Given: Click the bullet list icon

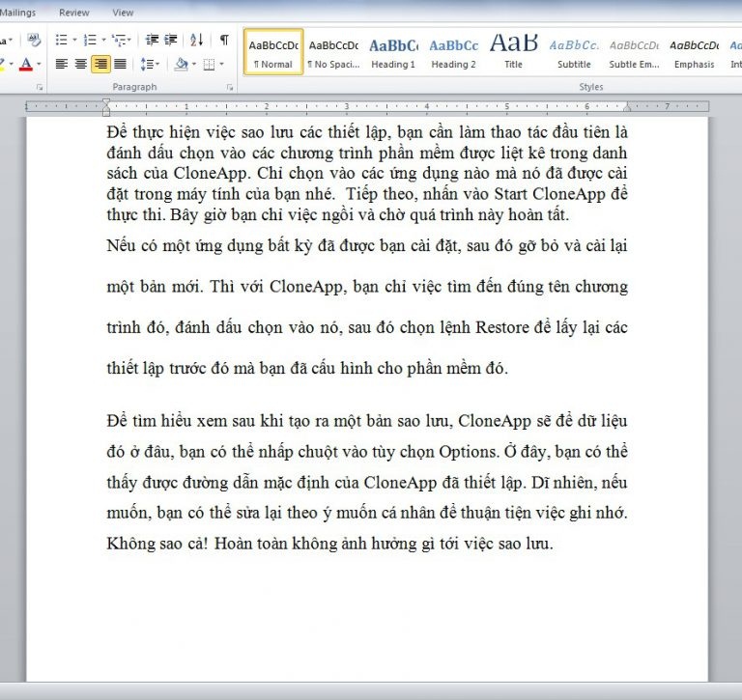Looking at the screenshot, I should coord(61,40).
